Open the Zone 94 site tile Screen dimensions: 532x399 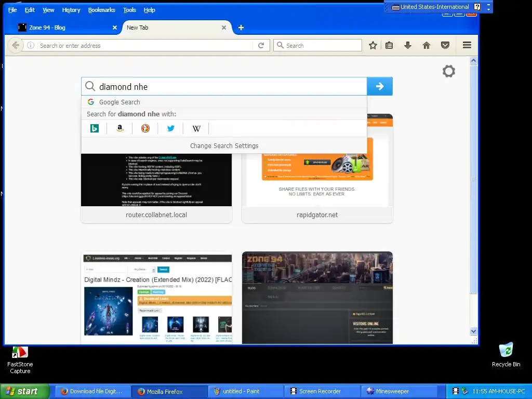coord(317,298)
